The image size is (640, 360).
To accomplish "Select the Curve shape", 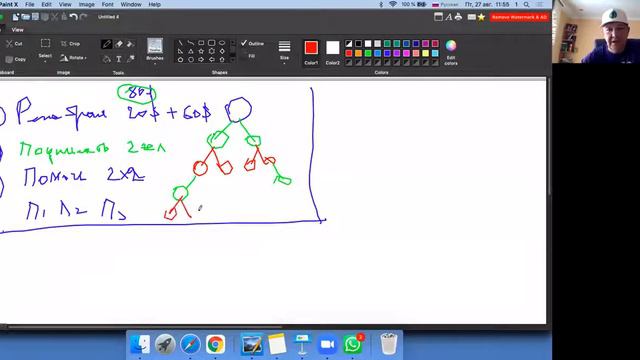I will 191,43.
